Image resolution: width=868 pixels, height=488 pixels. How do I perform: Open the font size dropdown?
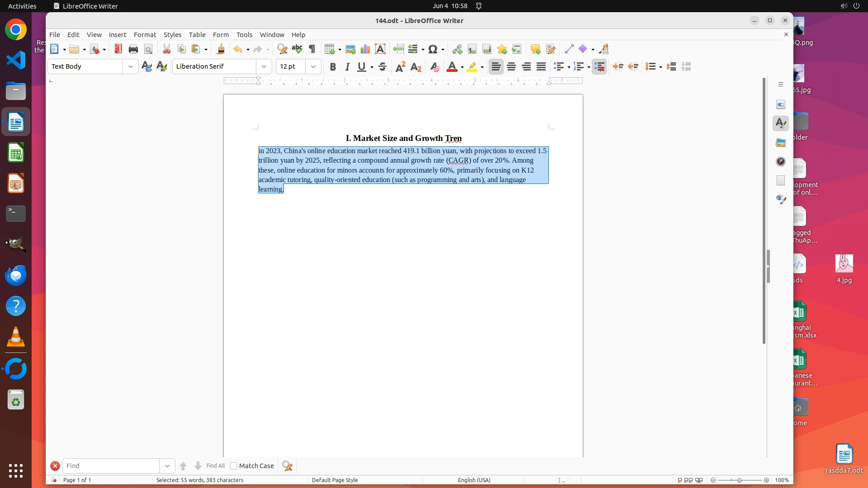[313, 67]
